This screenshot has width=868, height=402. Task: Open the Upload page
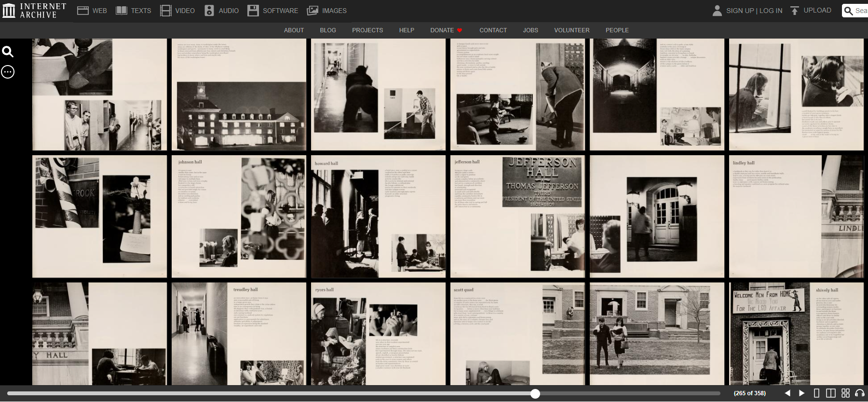(x=817, y=10)
